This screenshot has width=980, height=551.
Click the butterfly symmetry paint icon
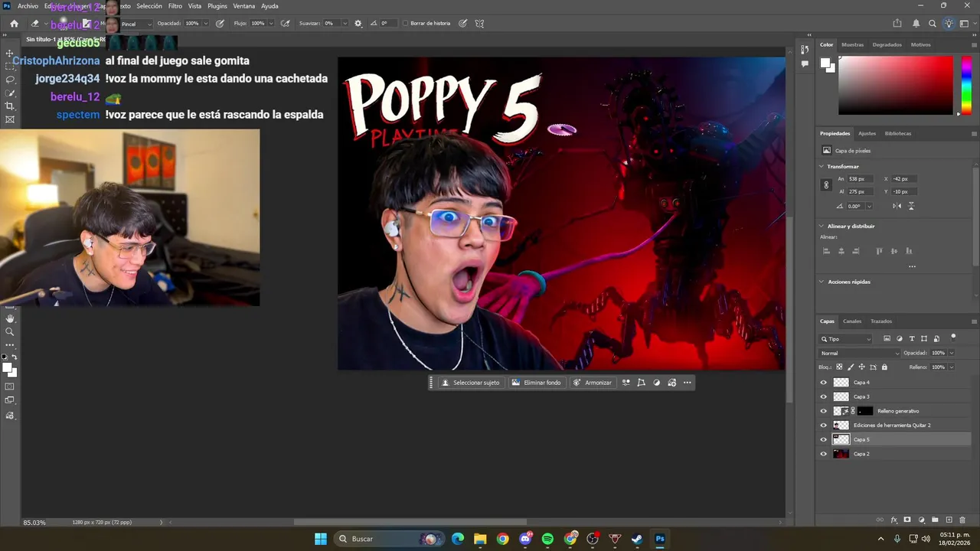[x=479, y=24]
